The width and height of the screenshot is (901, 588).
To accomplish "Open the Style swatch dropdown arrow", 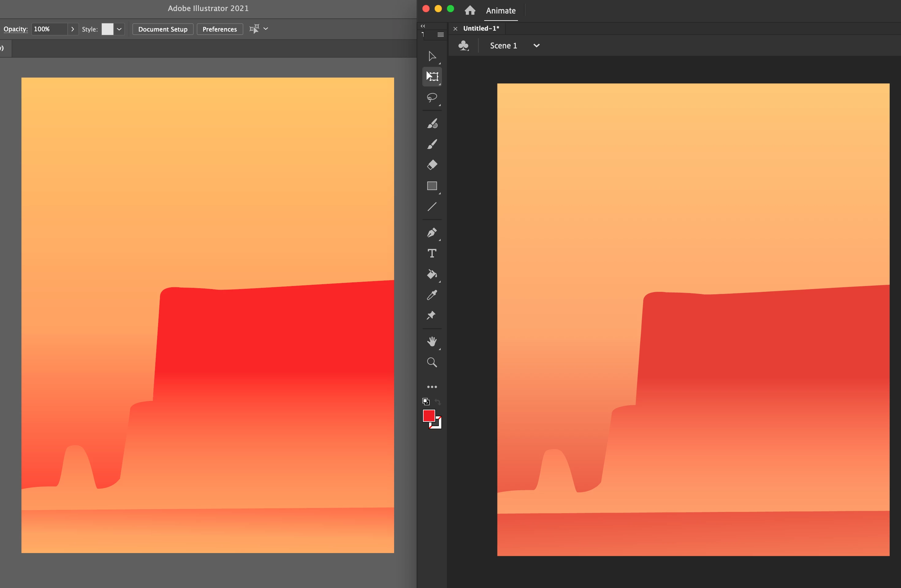I will [x=119, y=29].
